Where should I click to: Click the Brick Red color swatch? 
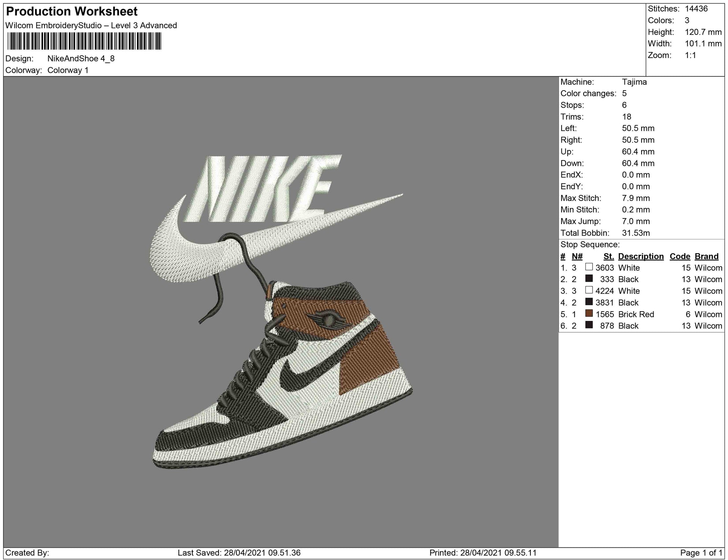(x=589, y=313)
